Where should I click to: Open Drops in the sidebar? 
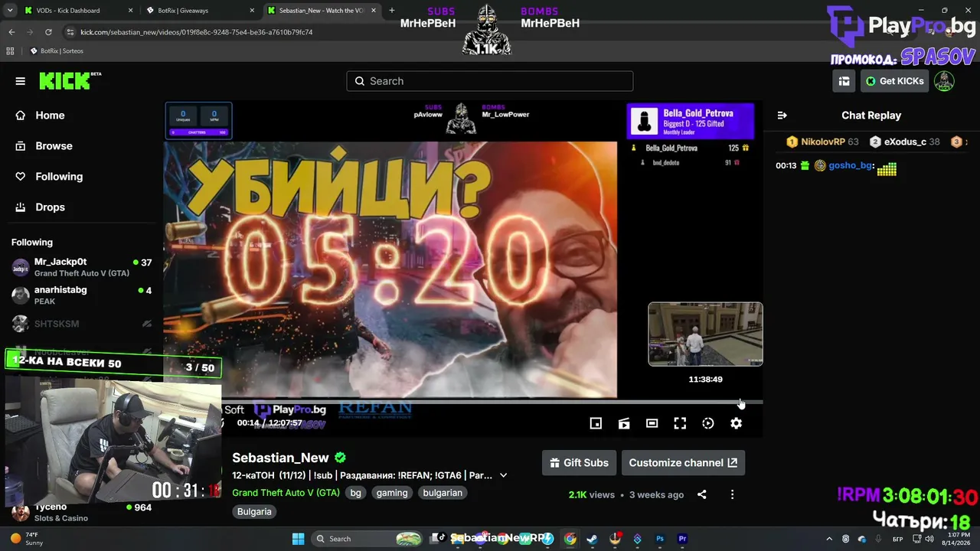(50, 207)
